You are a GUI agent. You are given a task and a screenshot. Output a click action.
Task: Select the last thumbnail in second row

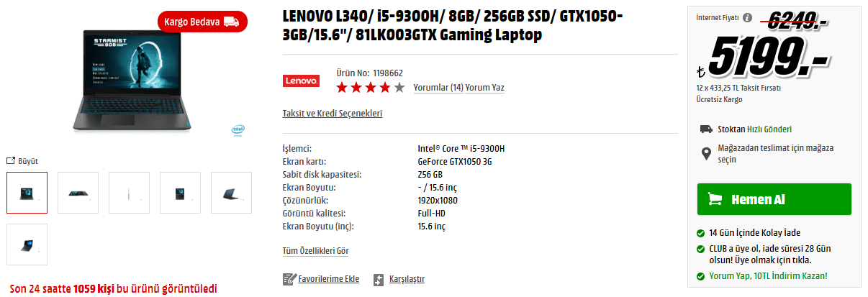coord(27,245)
